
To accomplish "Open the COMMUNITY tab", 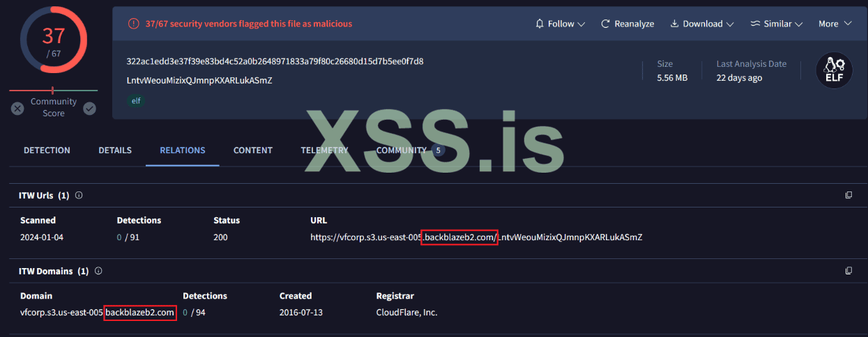I will pyautogui.click(x=402, y=150).
